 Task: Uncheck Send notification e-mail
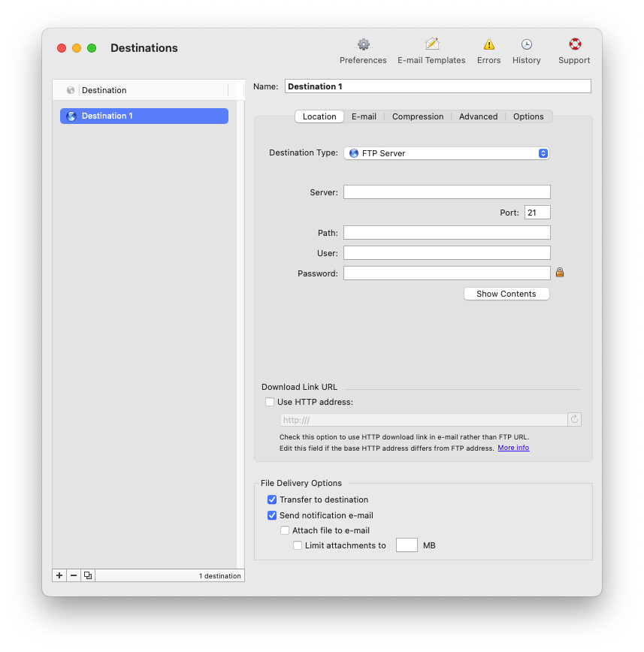point(272,515)
